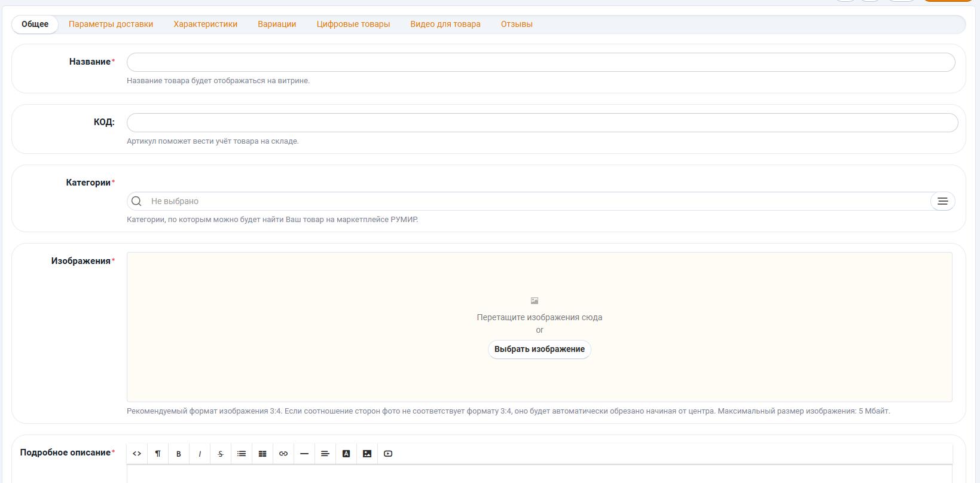
Task: Insert a hyperlink in description editor
Action: click(x=283, y=454)
